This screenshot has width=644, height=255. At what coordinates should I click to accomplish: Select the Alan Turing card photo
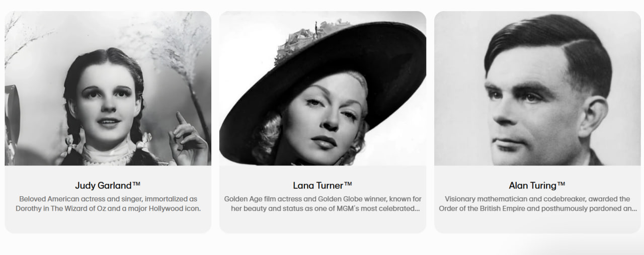point(537,89)
